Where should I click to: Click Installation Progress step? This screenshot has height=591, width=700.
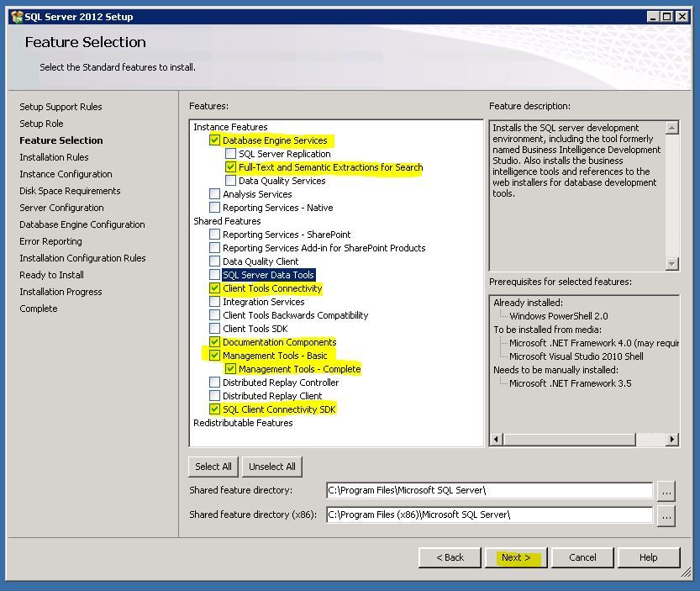pos(61,292)
